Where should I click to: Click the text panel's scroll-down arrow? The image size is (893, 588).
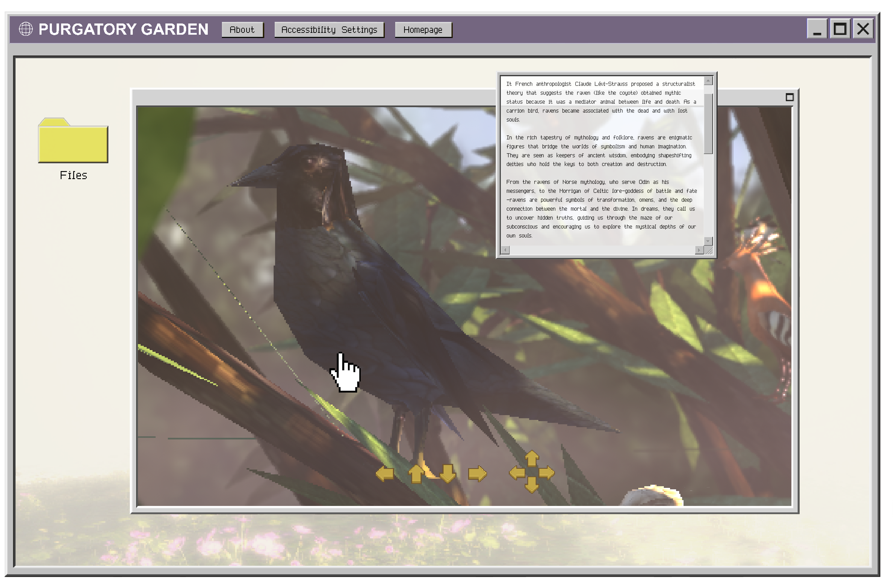pyautogui.click(x=708, y=241)
